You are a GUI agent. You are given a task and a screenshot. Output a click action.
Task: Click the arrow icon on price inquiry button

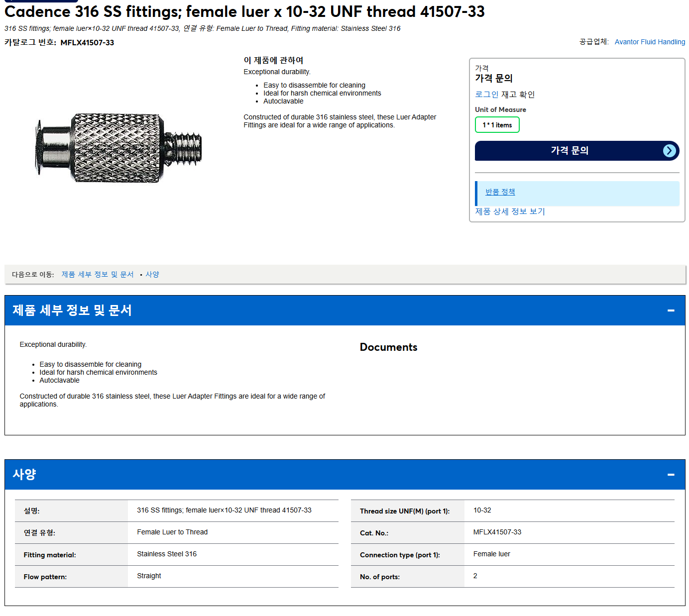(670, 151)
